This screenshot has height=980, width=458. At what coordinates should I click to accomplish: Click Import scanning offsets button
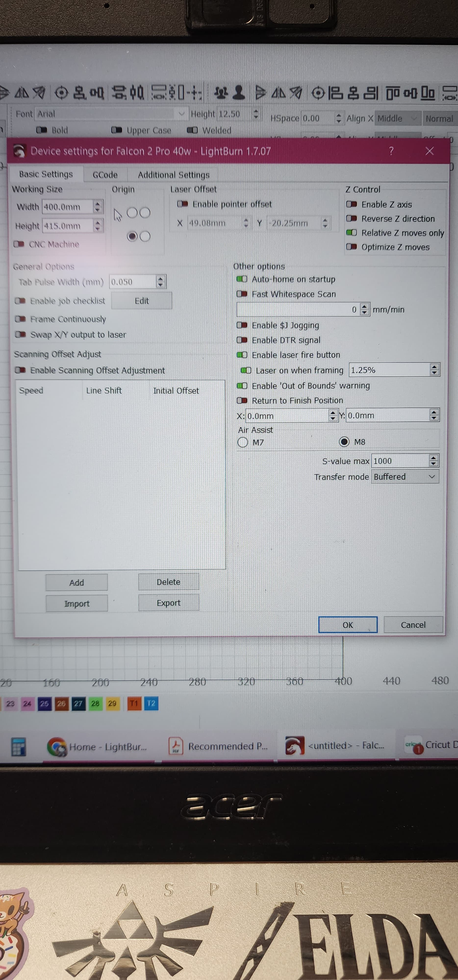77,603
